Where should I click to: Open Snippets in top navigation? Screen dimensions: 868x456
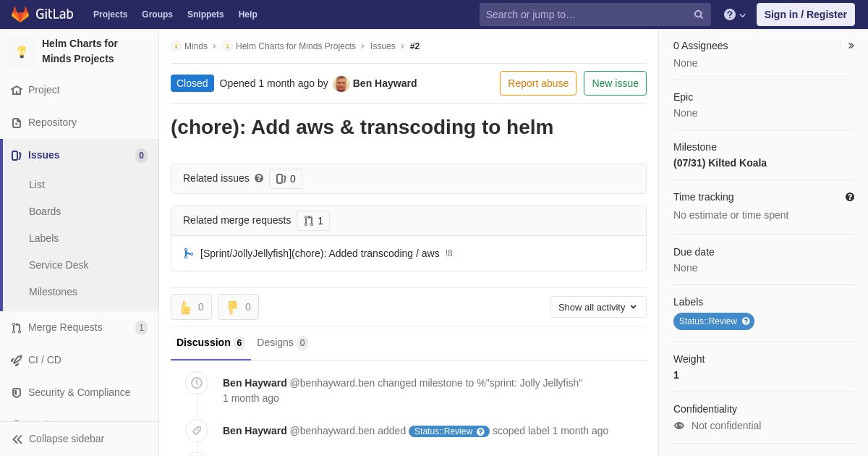pyautogui.click(x=205, y=14)
